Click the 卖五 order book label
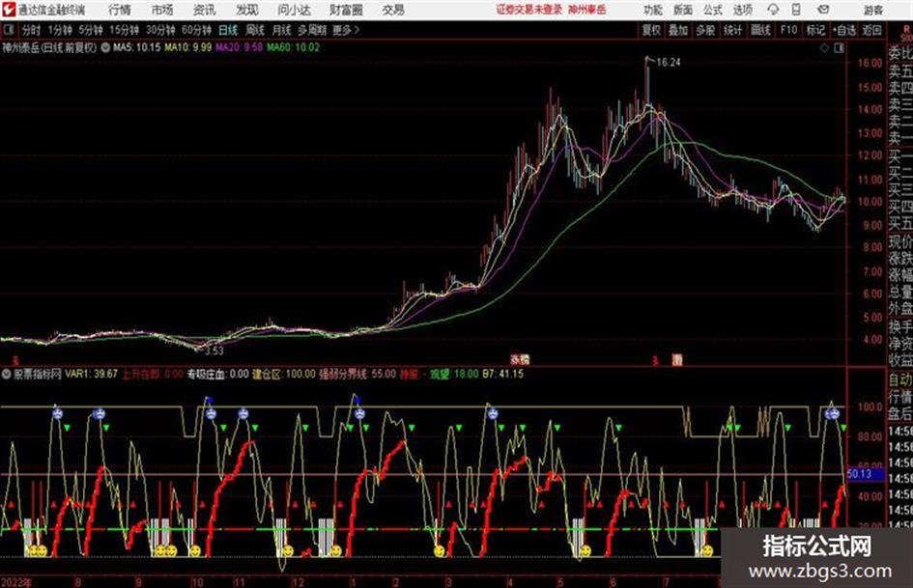 point(900,71)
